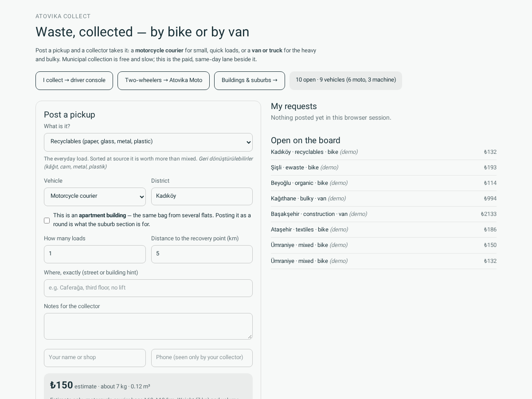This screenshot has width=532, height=399.
Task: Select the Başakşehir construction van request
Action: click(383, 214)
